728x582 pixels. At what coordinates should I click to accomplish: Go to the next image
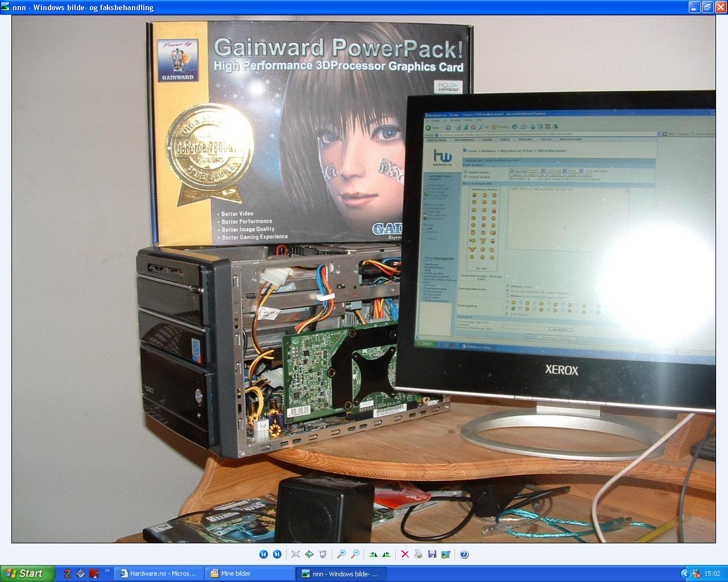tap(277, 554)
